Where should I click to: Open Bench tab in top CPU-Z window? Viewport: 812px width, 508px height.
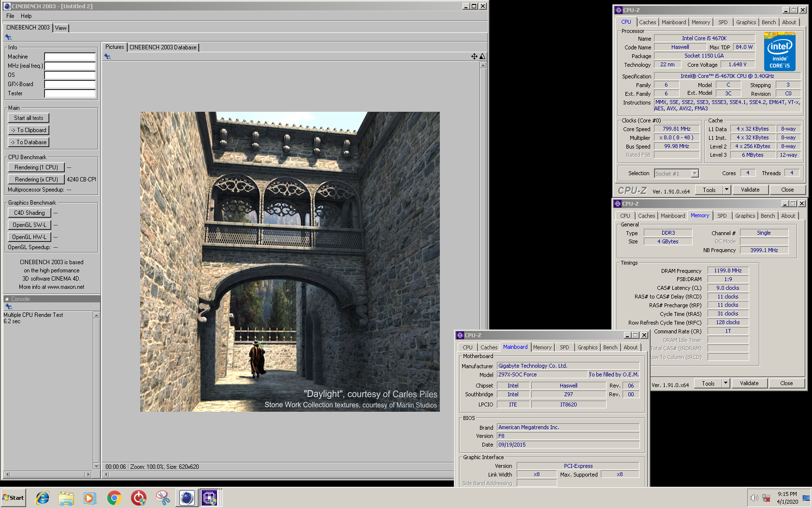[x=768, y=22]
